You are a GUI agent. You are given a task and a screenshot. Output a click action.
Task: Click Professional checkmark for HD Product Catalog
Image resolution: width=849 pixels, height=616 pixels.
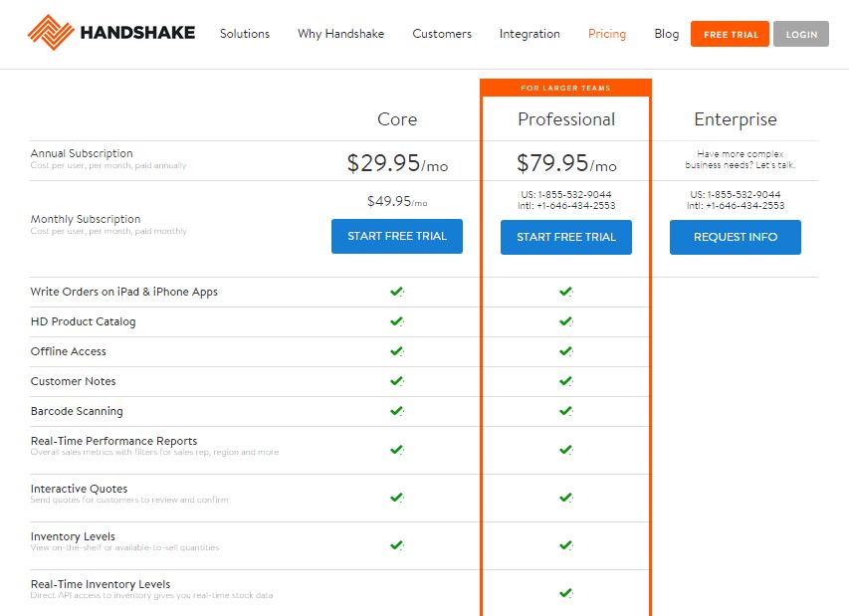565,321
